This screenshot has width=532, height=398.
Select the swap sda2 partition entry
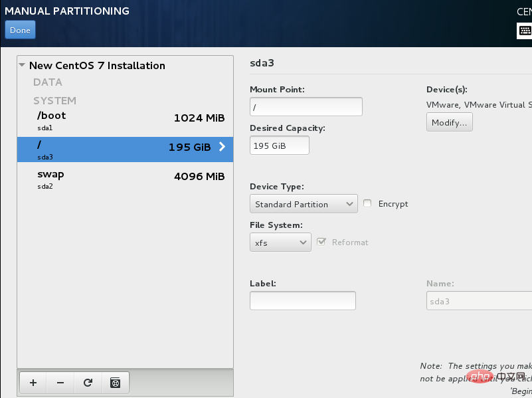tap(126, 179)
